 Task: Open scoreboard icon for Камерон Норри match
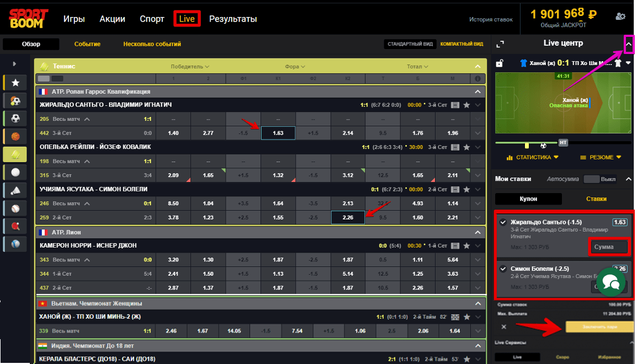tap(455, 245)
